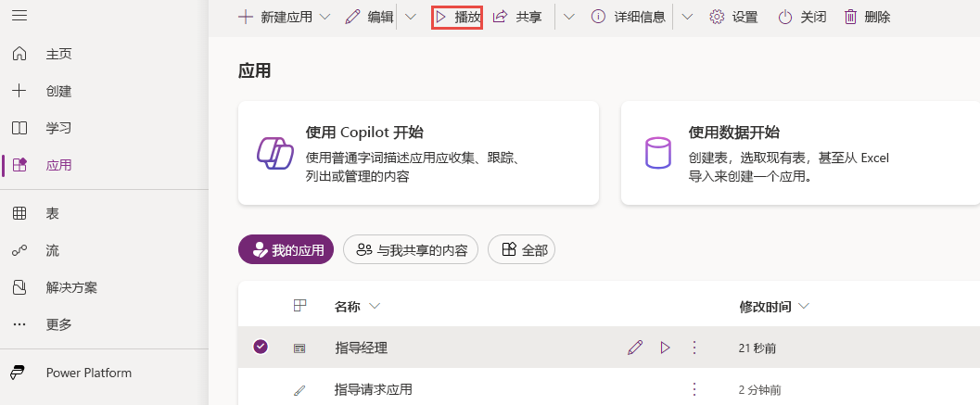Click 详细信息 in the toolbar
The height and width of the screenshot is (405, 980).
(628, 17)
